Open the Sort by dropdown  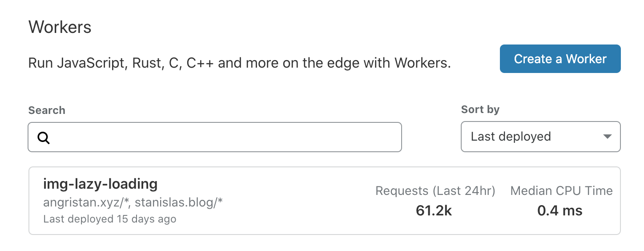click(540, 137)
